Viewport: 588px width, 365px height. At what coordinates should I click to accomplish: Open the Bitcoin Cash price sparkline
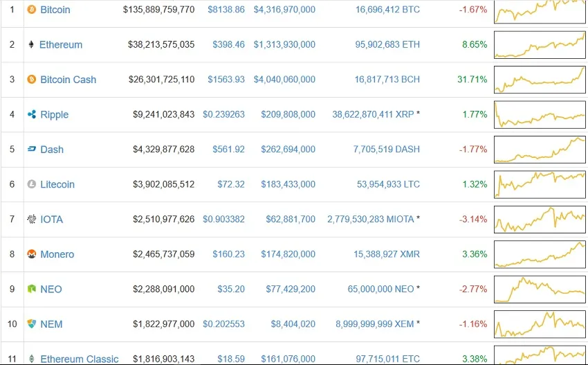540,80
